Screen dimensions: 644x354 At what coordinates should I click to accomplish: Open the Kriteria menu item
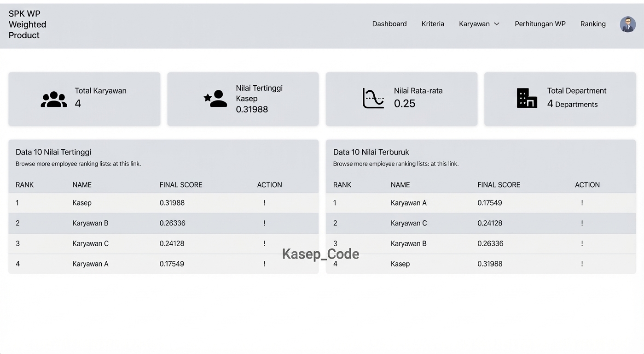(x=433, y=24)
